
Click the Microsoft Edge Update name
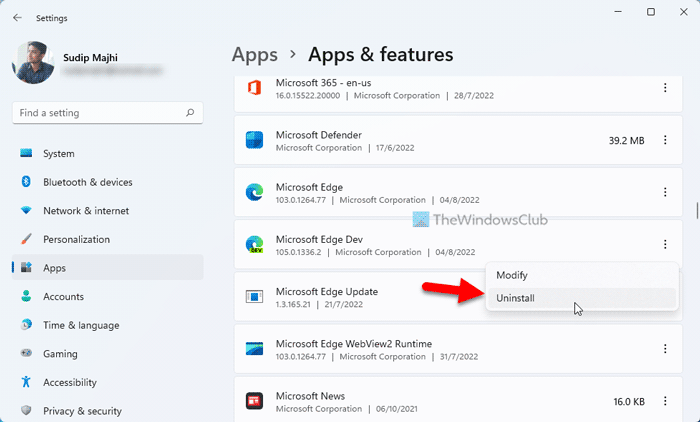327,292
